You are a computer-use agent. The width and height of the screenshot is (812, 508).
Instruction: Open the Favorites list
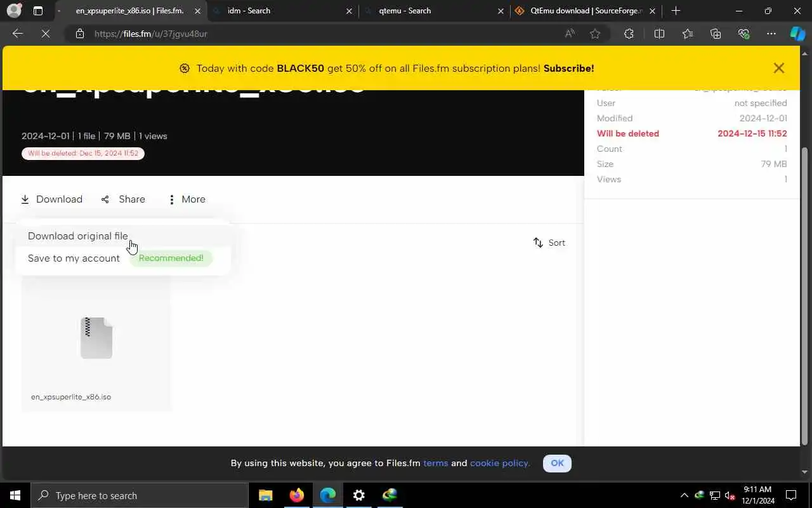click(688, 34)
